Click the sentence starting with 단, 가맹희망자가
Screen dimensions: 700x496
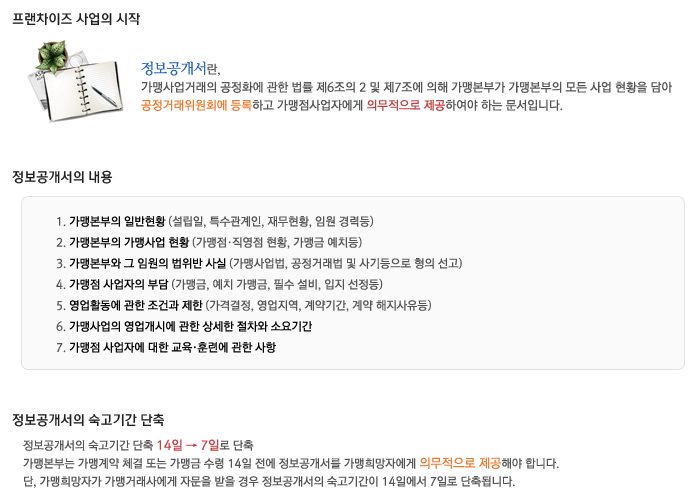[269, 481]
